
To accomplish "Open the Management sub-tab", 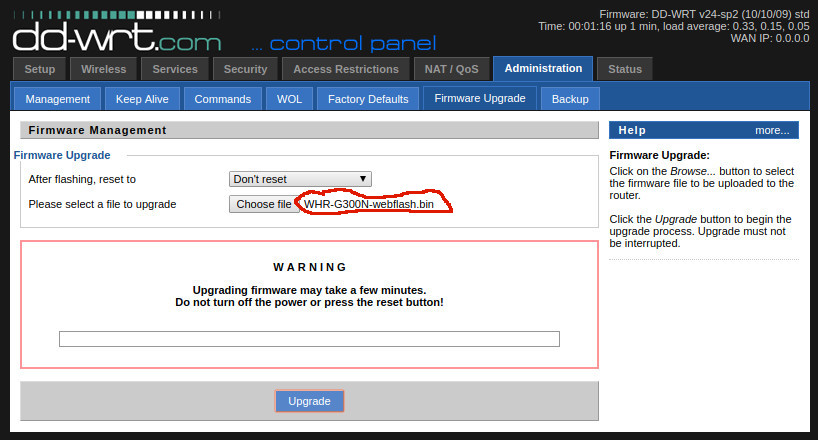I will pyautogui.click(x=57, y=99).
